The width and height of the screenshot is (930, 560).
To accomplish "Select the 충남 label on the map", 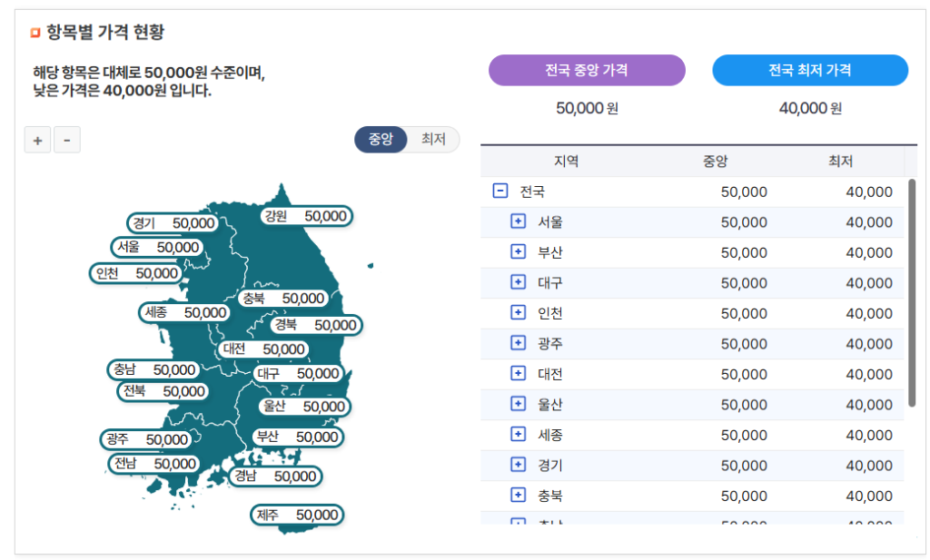I will click(153, 369).
